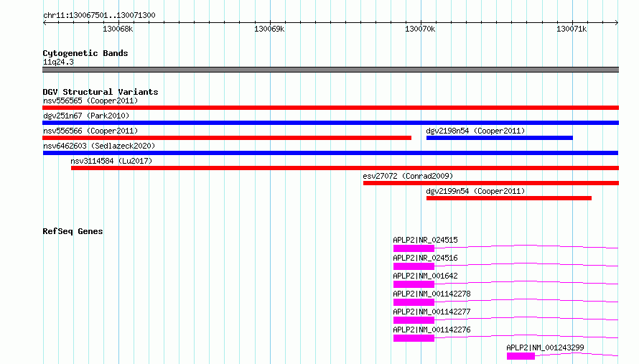Select the blue dgv251n67 variant bar
The width and height of the screenshot is (639, 364).
[x=330, y=123]
